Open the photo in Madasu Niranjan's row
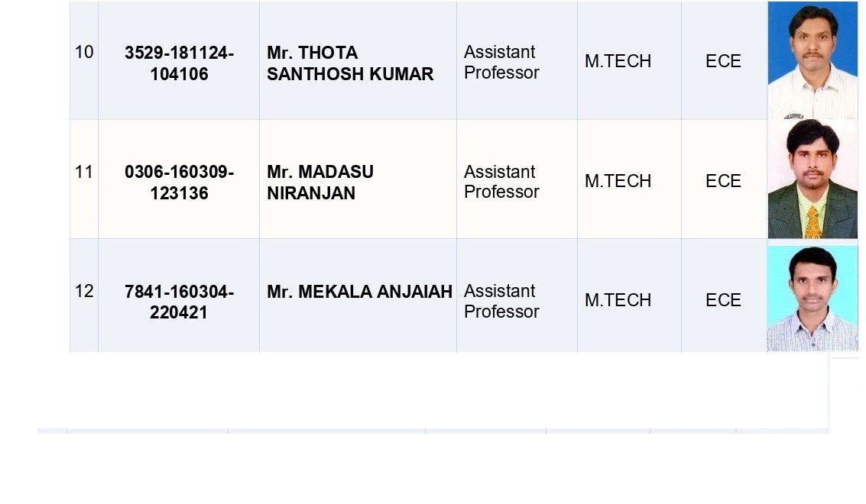Viewport: 866px width, 504px height. (812, 179)
